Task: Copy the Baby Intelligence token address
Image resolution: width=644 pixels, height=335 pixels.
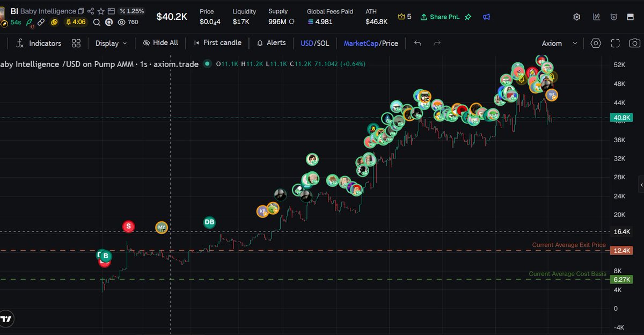Action: [x=81, y=11]
